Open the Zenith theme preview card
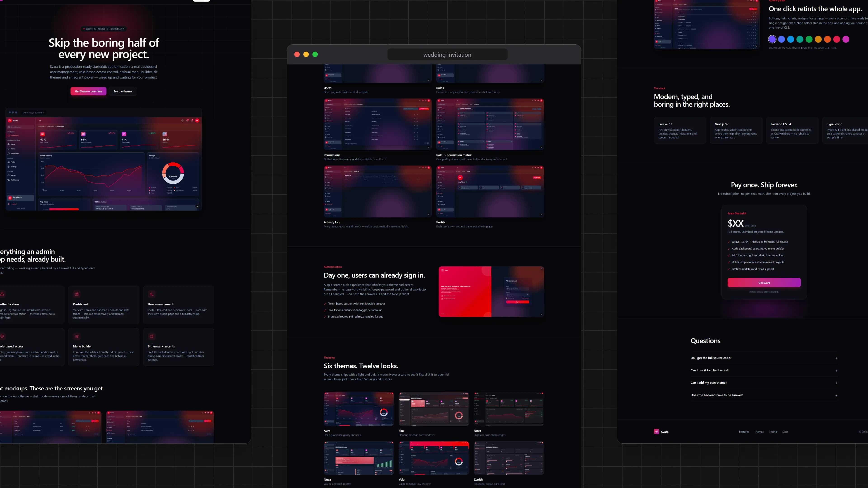 (509, 458)
